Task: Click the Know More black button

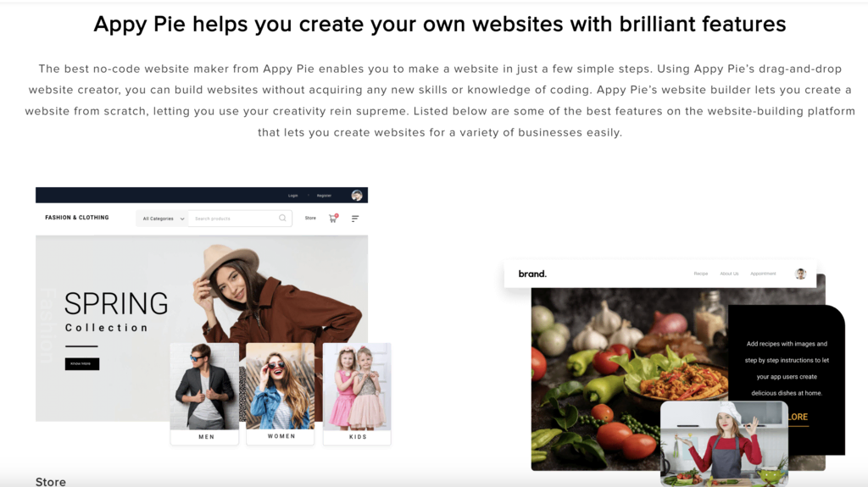Action: coord(82,363)
